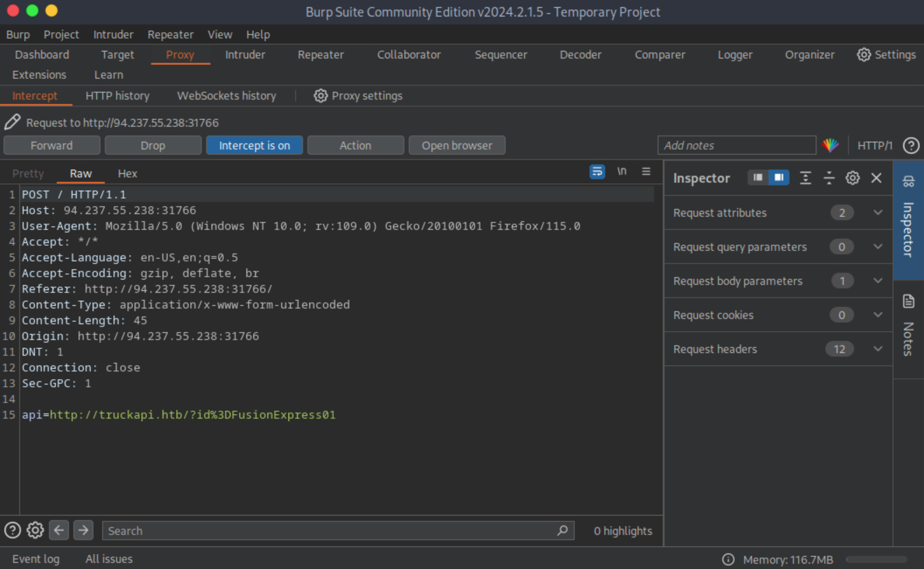
Task: Open the Learn tab
Action: click(x=109, y=75)
